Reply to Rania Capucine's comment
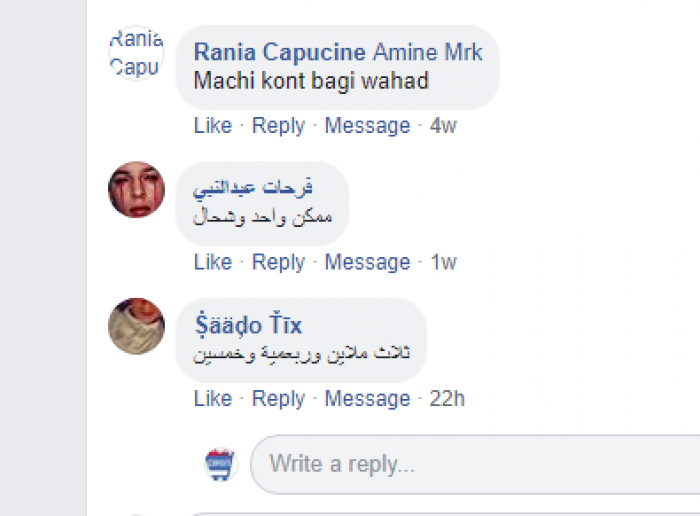The image size is (700, 516). pos(278,125)
